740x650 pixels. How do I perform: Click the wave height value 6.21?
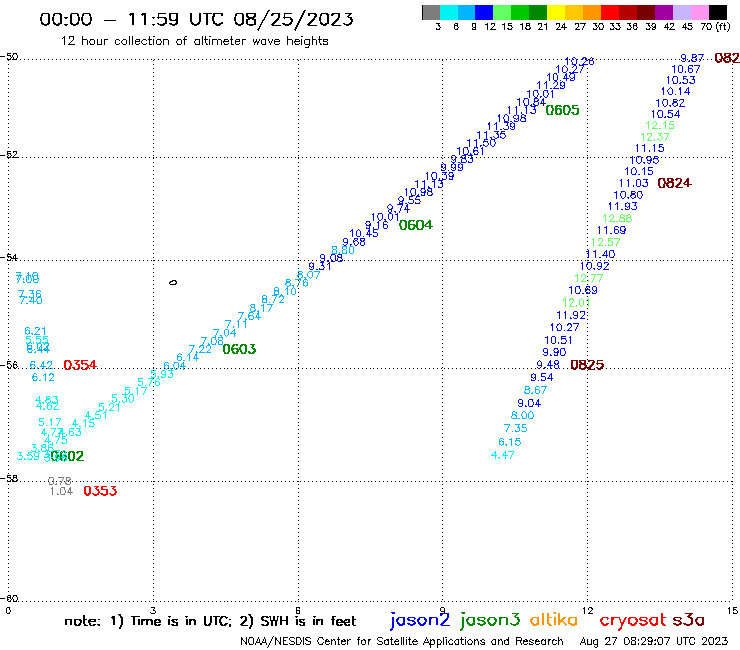[35, 331]
